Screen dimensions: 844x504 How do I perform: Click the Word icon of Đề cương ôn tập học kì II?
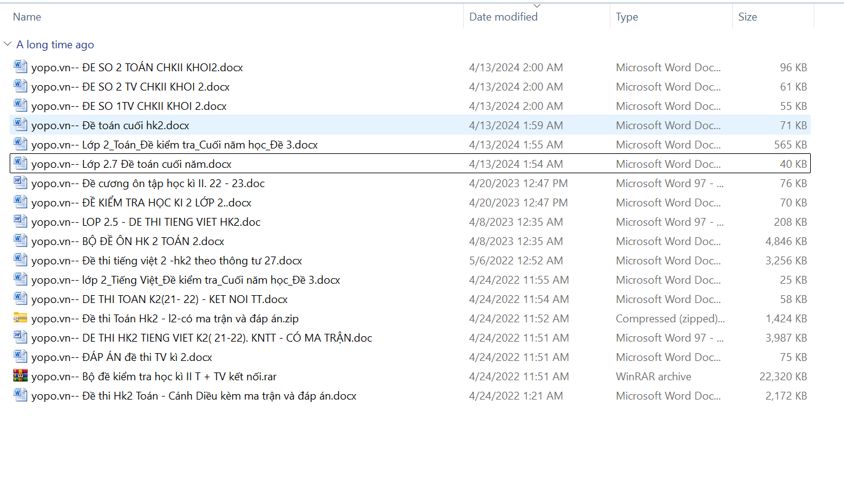[x=21, y=183]
